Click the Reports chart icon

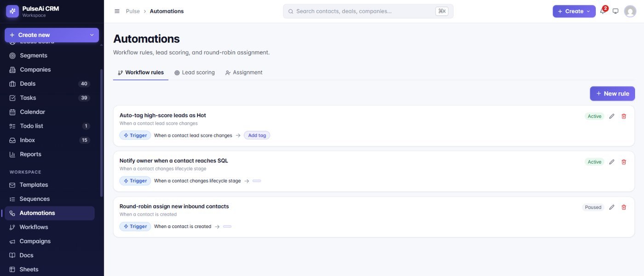click(12, 154)
